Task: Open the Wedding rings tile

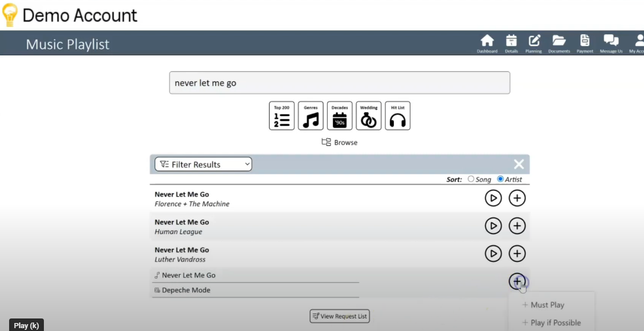Action: (x=368, y=116)
